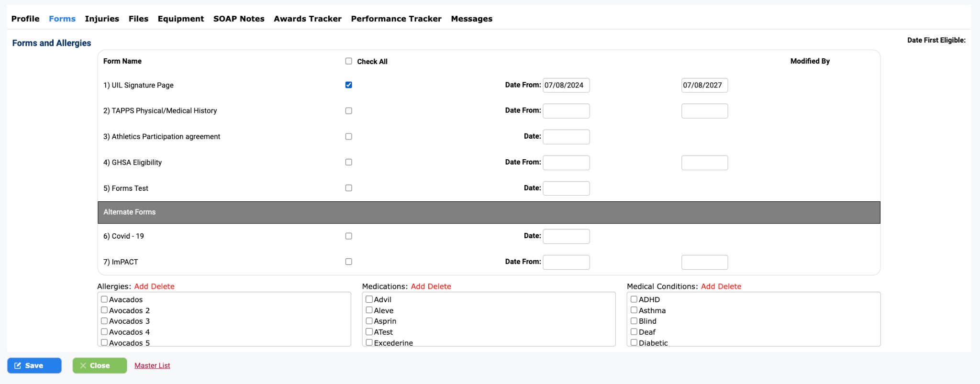Select the Avocados 3 allergy checkbox
The height and width of the screenshot is (384, 980).
click(104, 321)
